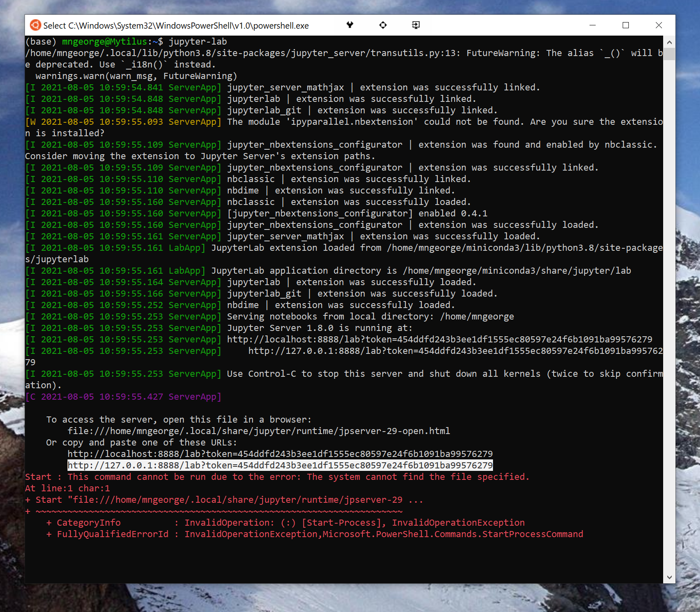Click 'jupyterlab_git | extension was successfully loaded' line
The height and width of the screenshot is (612, 700).
[x=261, y=293]
